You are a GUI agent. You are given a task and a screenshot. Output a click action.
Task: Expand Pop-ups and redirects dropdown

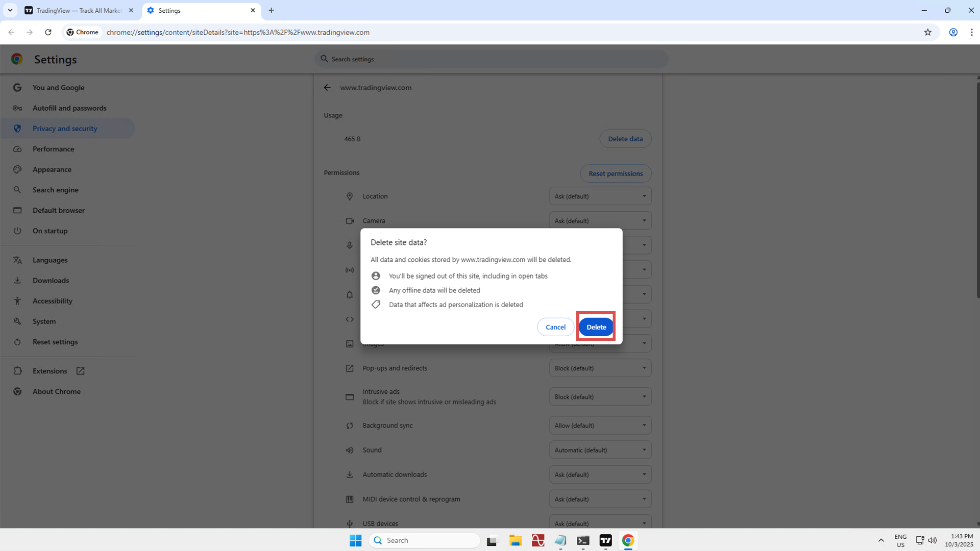[x=600, y=368]
